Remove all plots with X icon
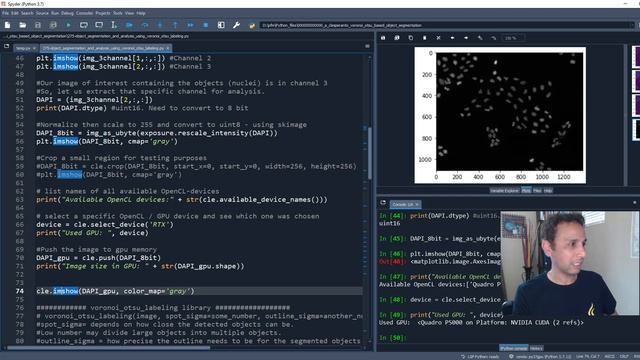The width and height of the screenshot is (640, 360). coord(438,38)
